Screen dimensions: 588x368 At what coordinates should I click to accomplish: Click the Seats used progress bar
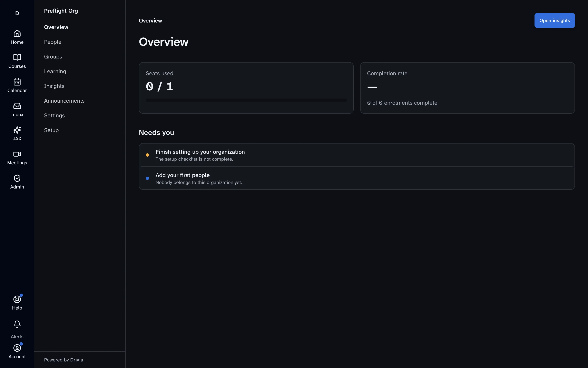[246, 100]
